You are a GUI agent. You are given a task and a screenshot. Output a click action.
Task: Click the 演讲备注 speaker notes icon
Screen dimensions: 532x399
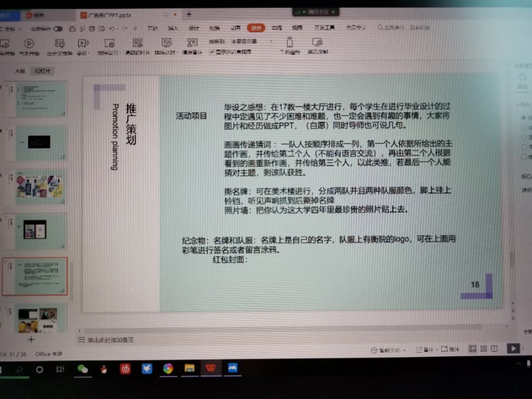click(192, 43)
